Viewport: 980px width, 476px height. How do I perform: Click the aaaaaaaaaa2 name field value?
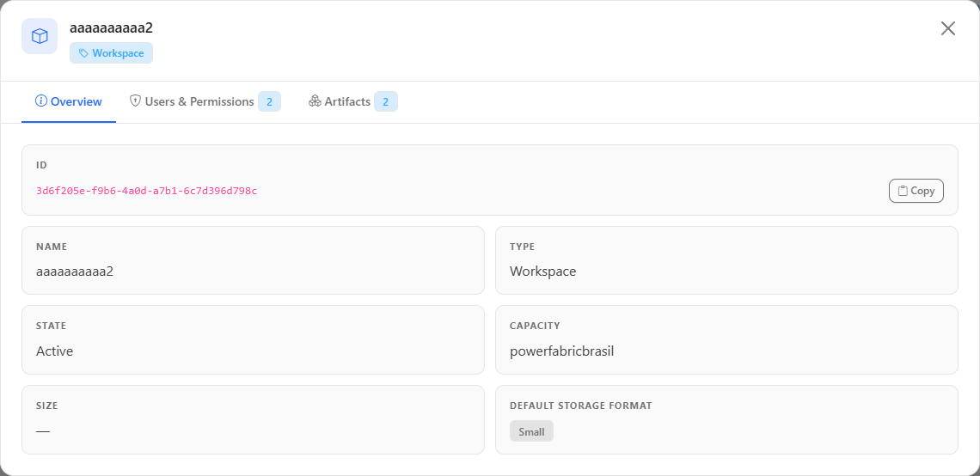75,272
